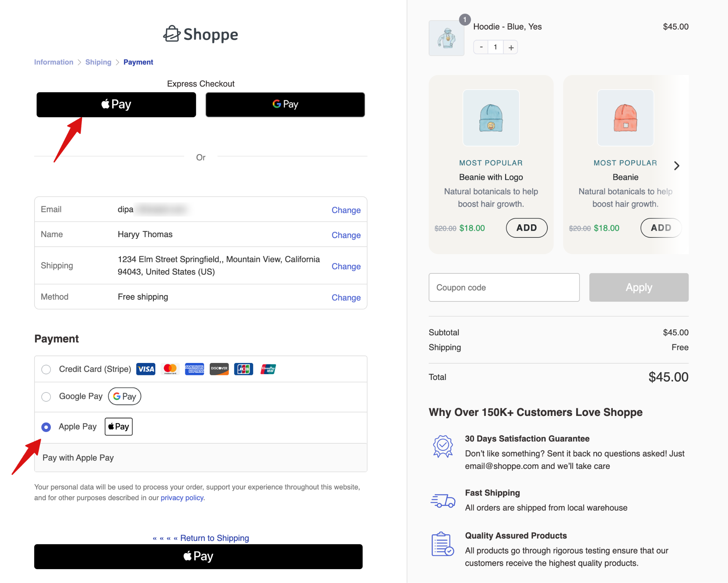
Task: Click the quantity badge on Hoodie thumbnail
Action: click(465, 20)
